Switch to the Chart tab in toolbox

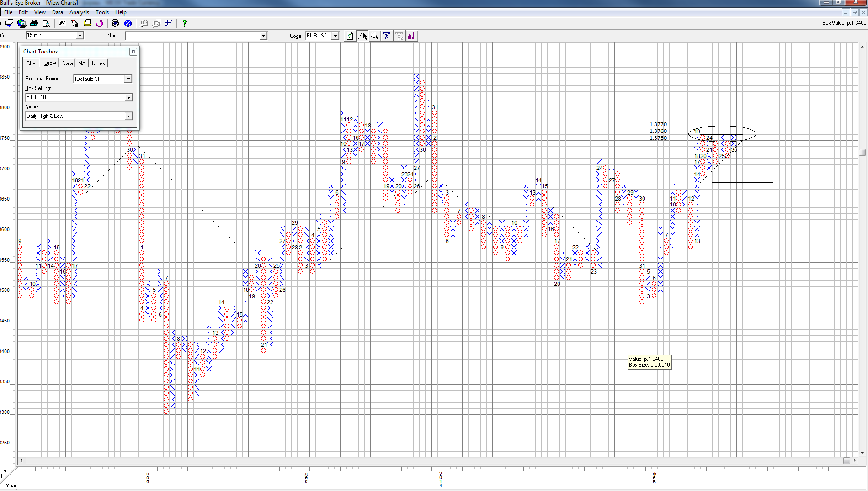point(32,63)
